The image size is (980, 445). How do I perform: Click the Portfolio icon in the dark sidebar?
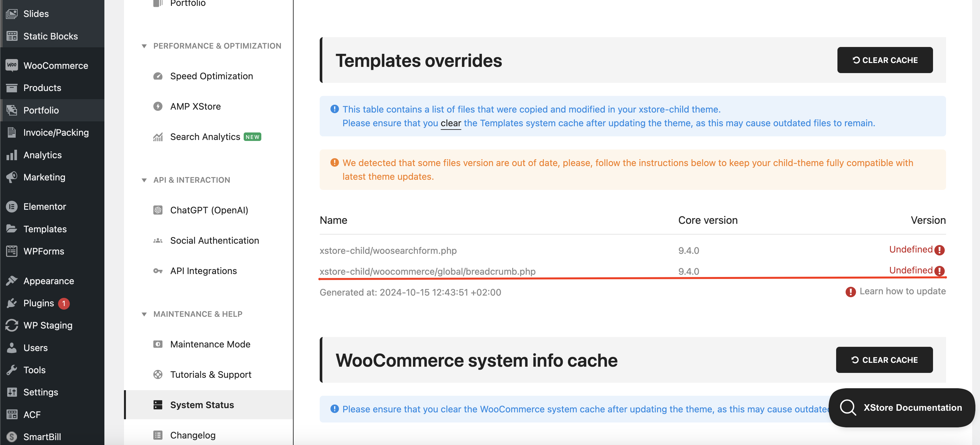click(x=12, y=110)
